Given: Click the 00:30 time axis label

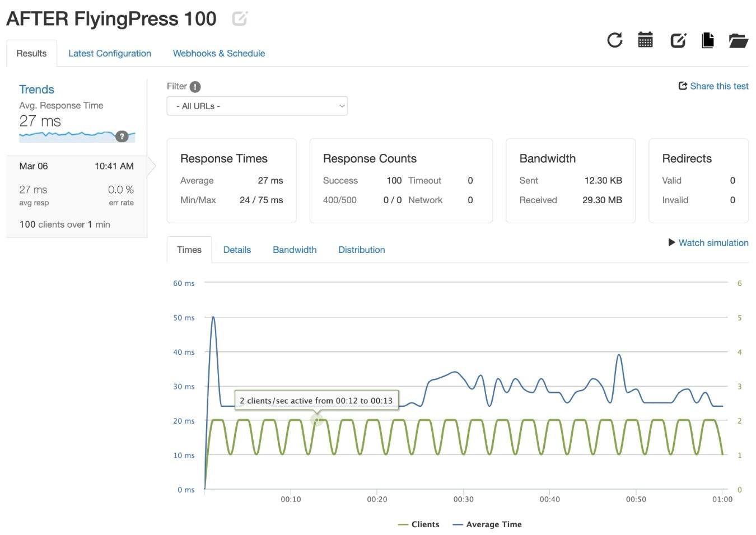Looking at the screenshot, I should 463,499.
